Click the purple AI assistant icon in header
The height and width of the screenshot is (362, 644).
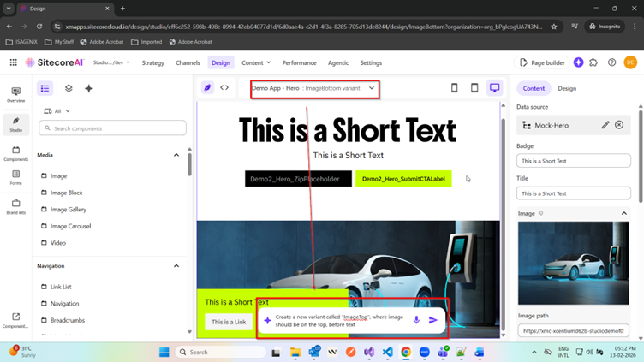tap(578, 62)
